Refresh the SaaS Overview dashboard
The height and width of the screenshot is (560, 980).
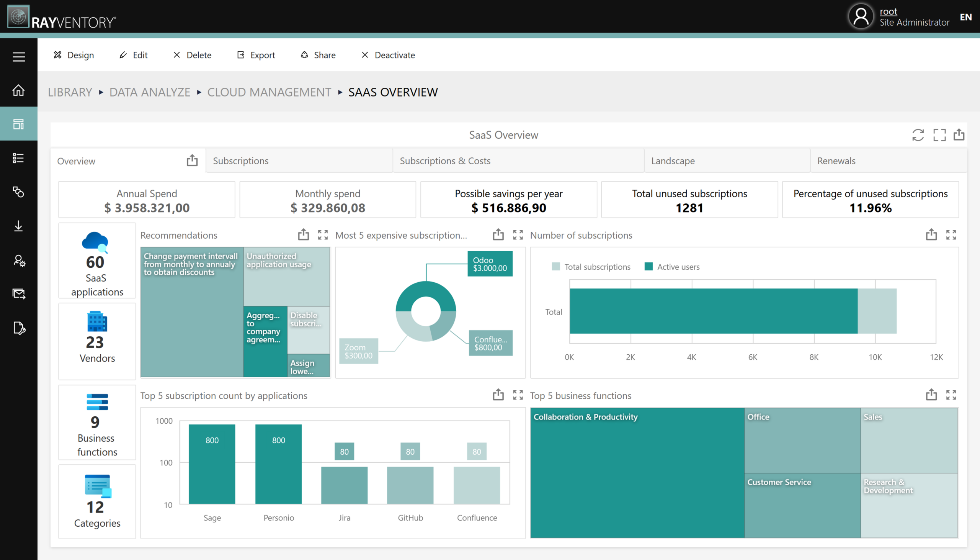(919, 134)
